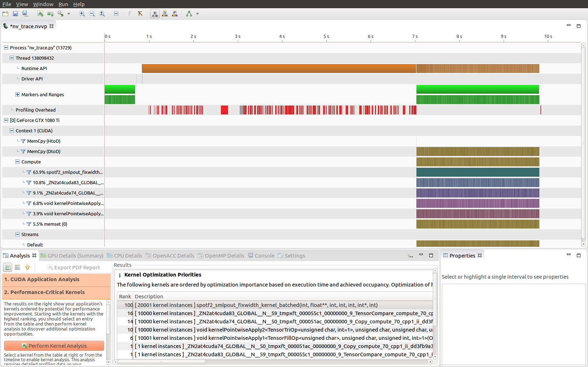588x367 pixels.
Task: Click the green bar run icon
Action: pos(50,14)
